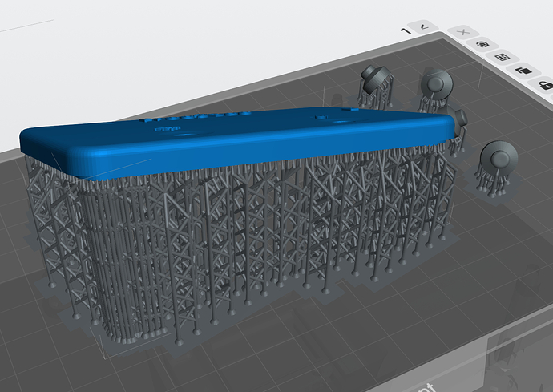Viewport: 553px width, 392px height.
Task: Select the knob partly hidden behind the blue model
Action: pos(460,120)
